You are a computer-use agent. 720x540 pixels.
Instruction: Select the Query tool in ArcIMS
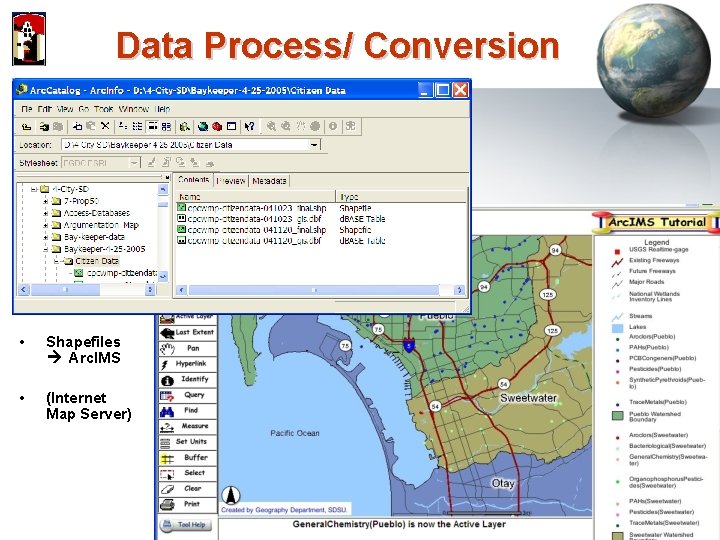(x=187, y=395)
